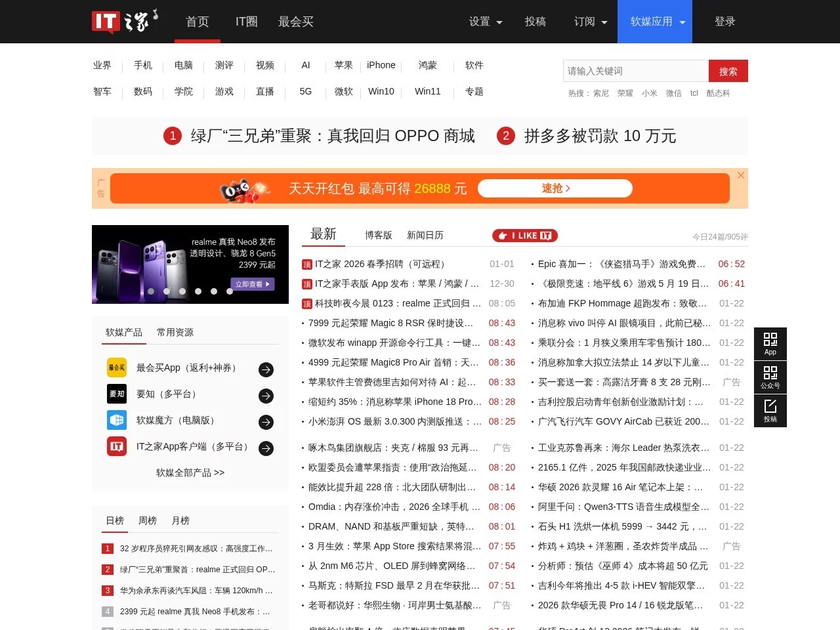Click arrow next to IT之家App客户端
Viewport: 840px width, 630px height.
point(266,448)
